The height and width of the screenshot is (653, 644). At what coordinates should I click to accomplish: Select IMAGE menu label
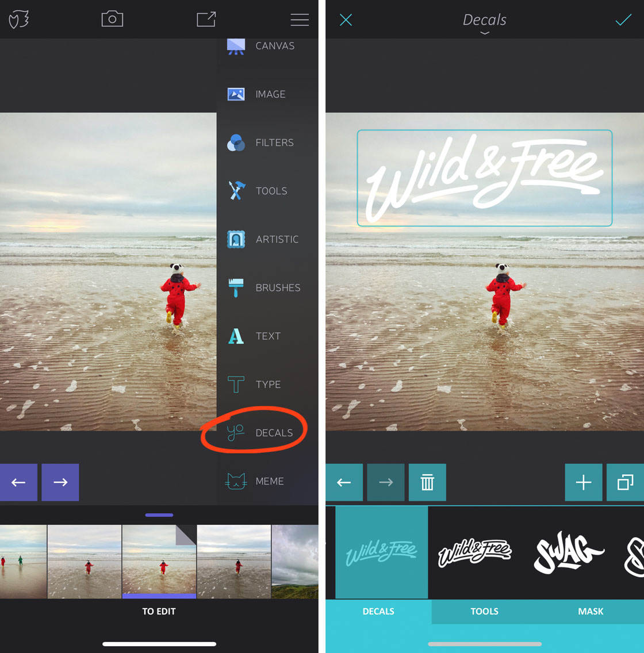click(270, 94)
